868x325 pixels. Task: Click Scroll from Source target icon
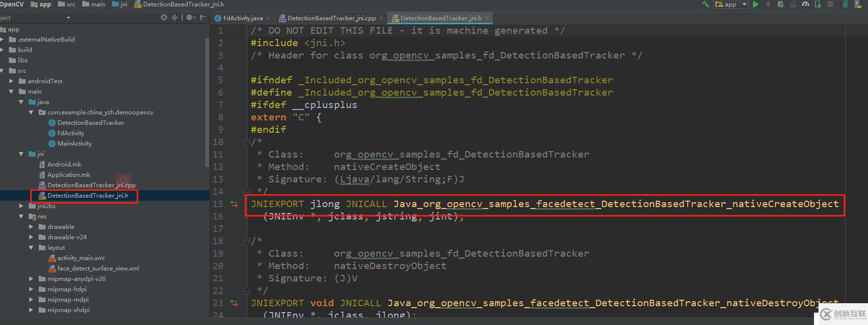click(x=164, y=17)
